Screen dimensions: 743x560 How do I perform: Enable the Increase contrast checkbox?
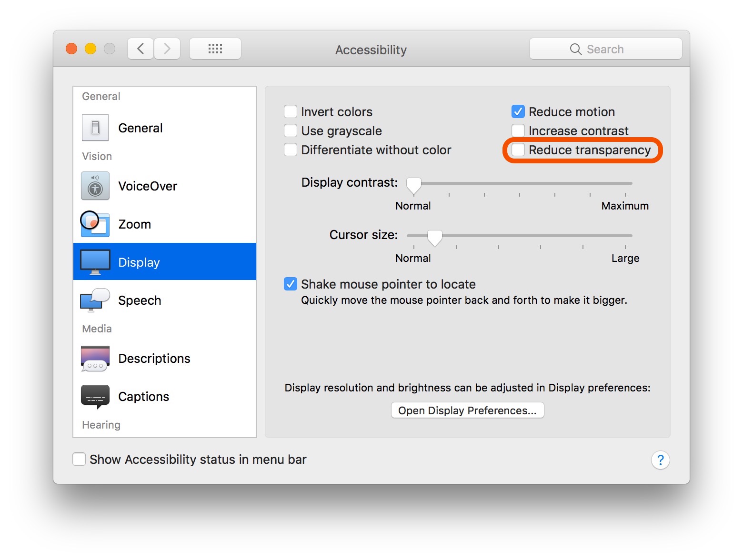pos(518,131)
